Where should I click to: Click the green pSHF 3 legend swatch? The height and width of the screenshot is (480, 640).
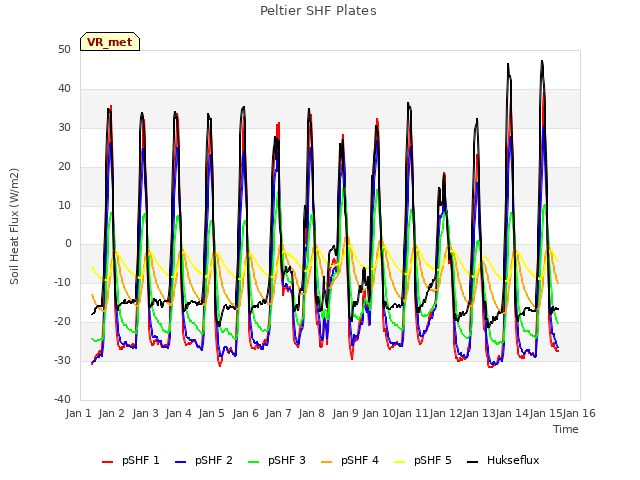(x=253, y=462)
